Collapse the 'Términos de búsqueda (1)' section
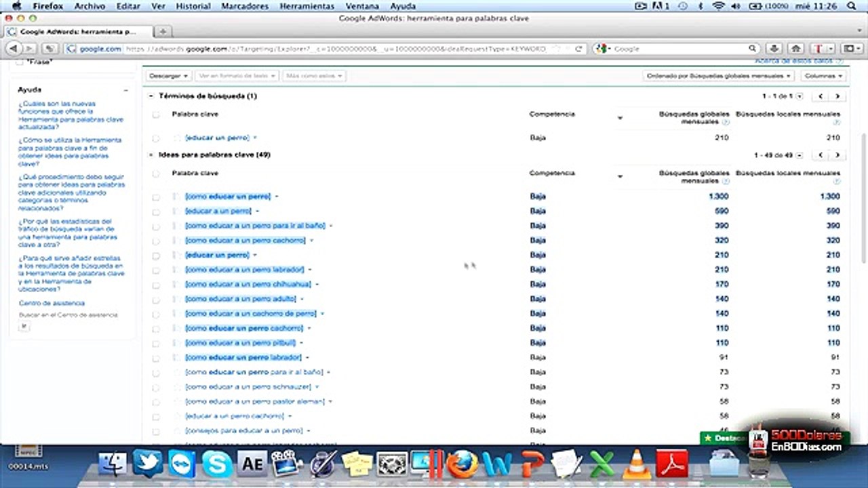 151,96
